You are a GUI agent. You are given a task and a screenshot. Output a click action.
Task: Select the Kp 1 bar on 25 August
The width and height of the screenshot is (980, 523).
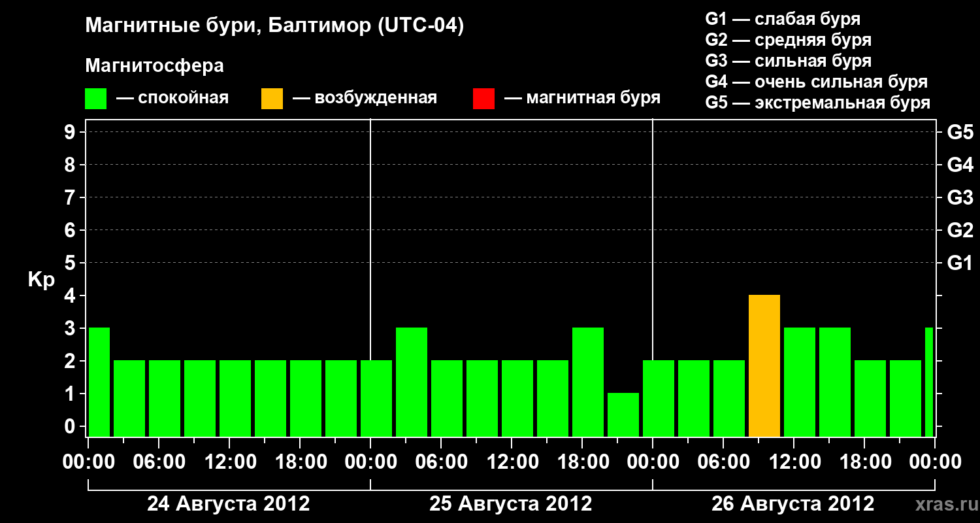click(623, 415)
